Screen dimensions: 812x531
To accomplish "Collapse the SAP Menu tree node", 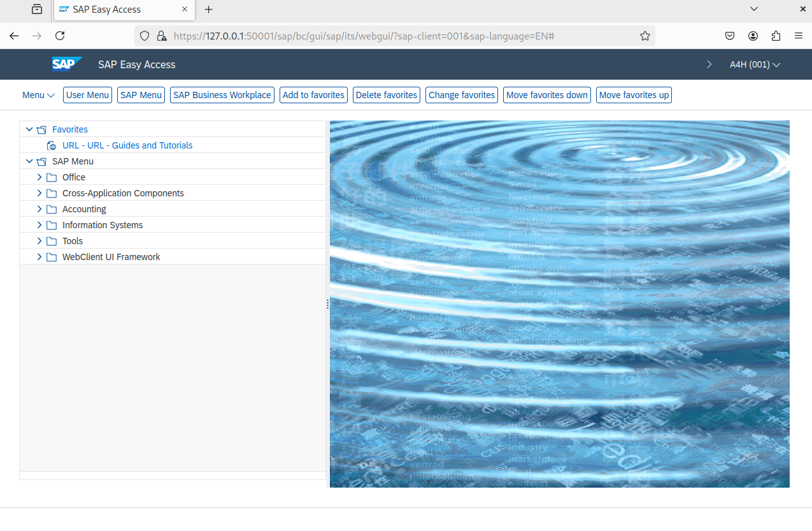I will point(29,161).
